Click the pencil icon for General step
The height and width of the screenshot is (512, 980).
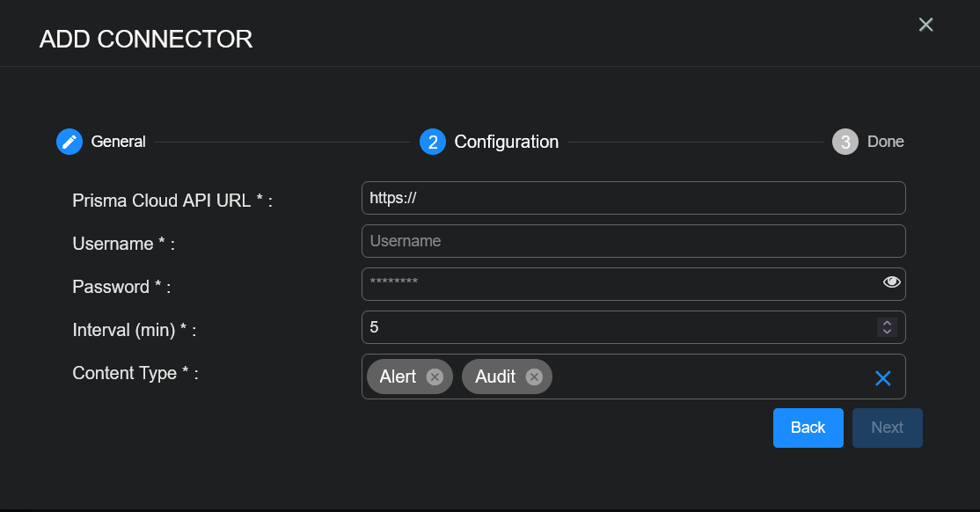tap(69, 142)
